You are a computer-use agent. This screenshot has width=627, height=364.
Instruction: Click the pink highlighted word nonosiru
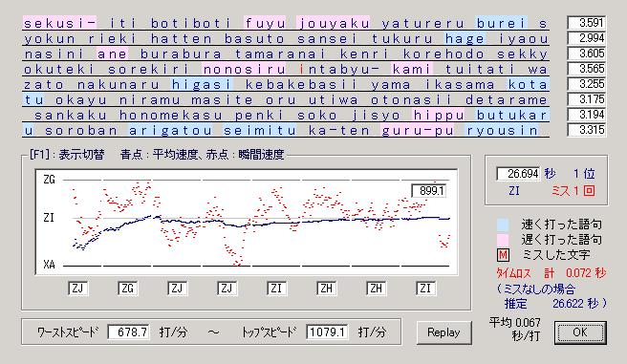pyautogui.click(x=244, y=69)
